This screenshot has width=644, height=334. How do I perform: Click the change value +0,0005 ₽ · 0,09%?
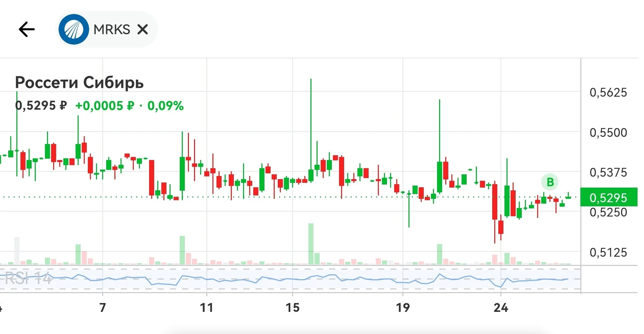(129, 106)
